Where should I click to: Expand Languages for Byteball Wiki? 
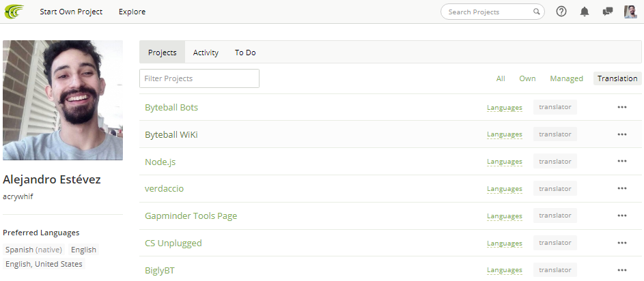coord(504,134)
